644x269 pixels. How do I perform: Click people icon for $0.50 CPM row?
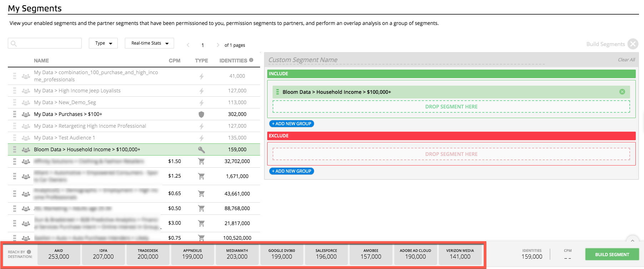point(26,209)
